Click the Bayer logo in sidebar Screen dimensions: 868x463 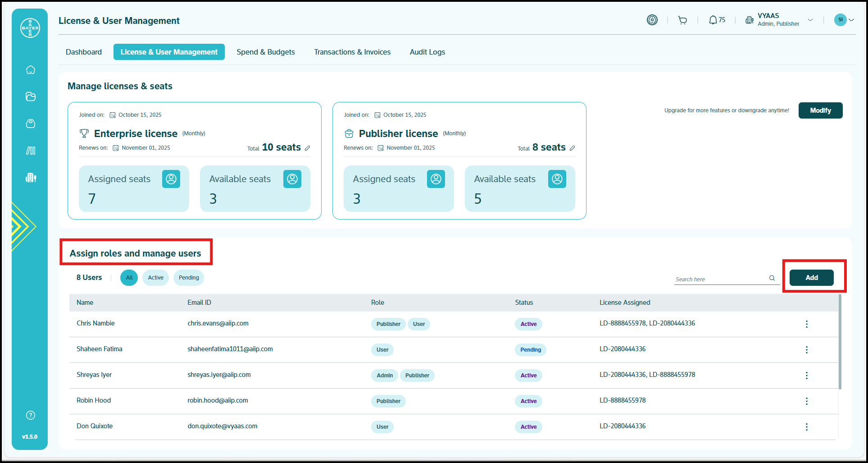(30, 28)
